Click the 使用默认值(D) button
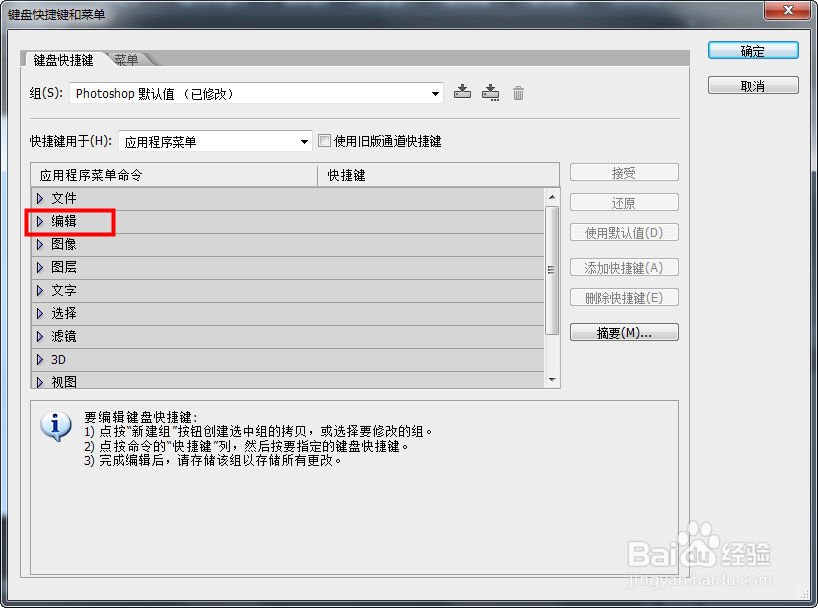Viewport: 818px width, 608px height. 624,232
